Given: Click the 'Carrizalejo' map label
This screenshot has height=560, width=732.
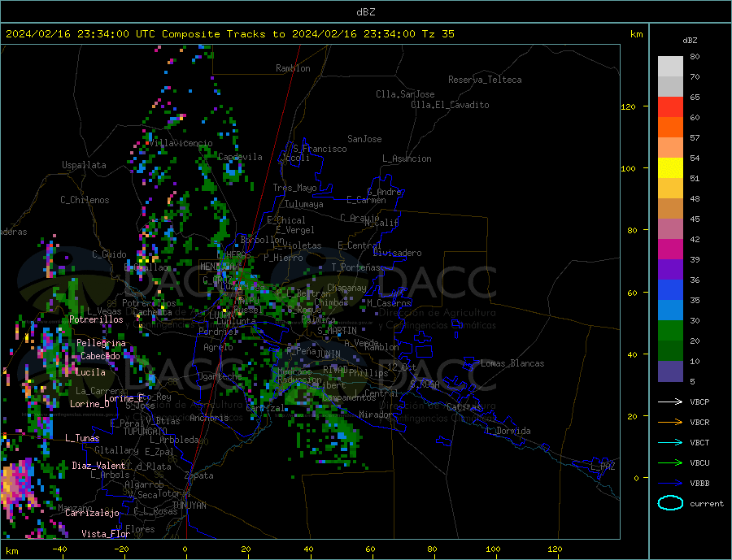Looking at the screenshot, I should point(92,514).
